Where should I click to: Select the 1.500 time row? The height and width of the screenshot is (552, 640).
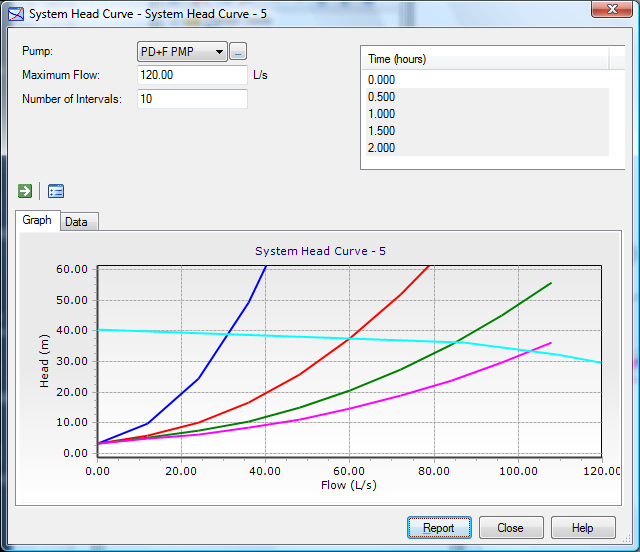pos(487,131)
